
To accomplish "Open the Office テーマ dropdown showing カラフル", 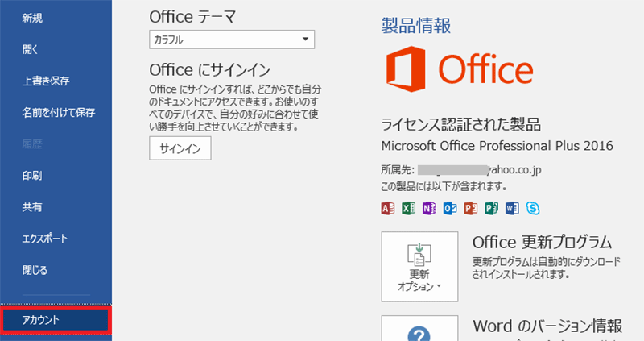I will pyautogui.click(x=232, y=40).
